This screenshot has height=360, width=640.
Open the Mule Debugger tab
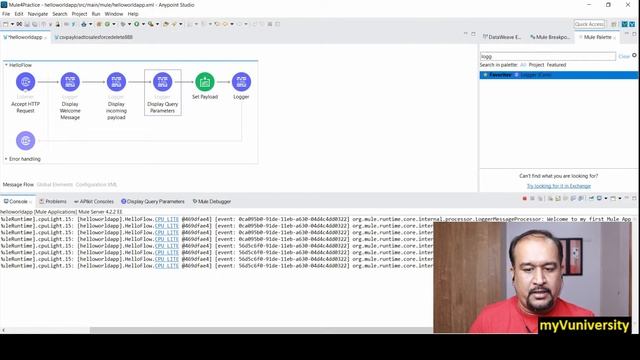pos(212,202)
